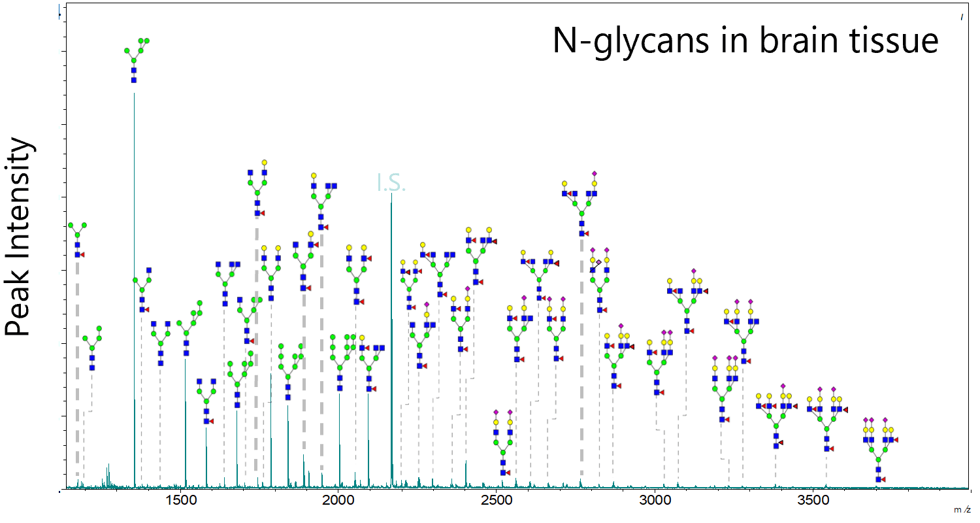Select glycan atop thick dashed line near m/z 2770
This screenshot has width=980, height=523.
pyautogui.click(x=581, y=203)
